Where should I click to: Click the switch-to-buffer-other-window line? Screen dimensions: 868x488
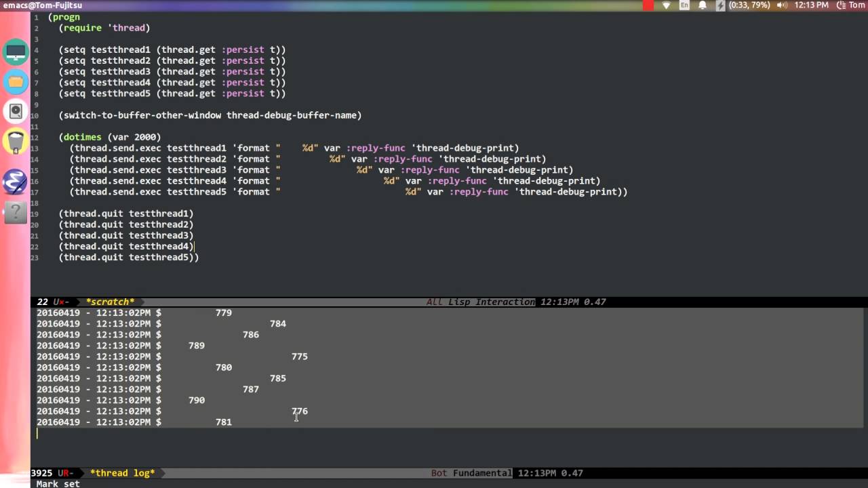(210, 115)
